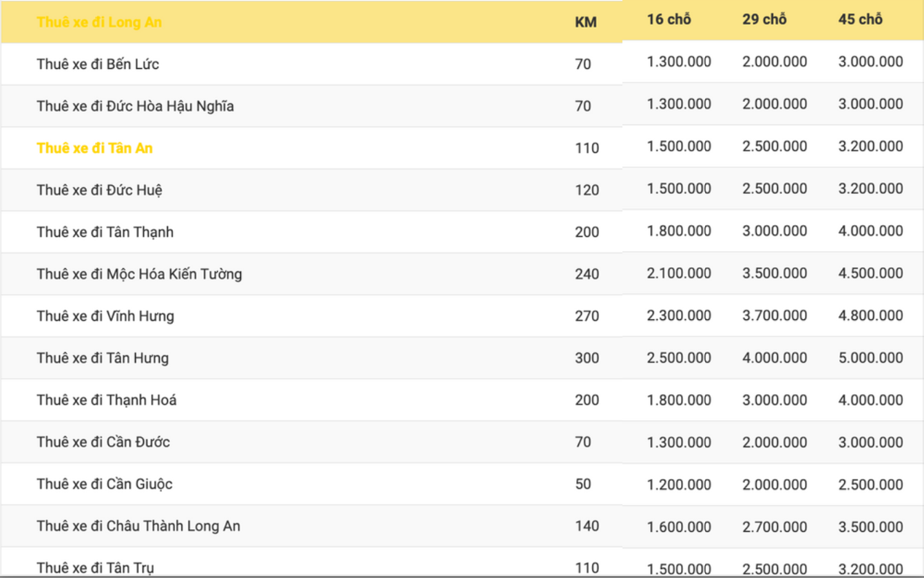Screen dimensions: 924x578
Task: Click the 5.000.000 price for Tân Hưng
Action: 870,357
